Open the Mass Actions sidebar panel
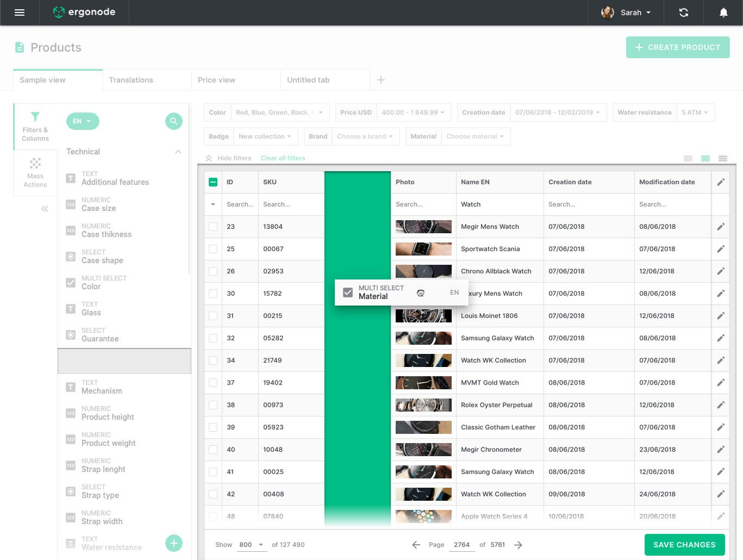 35,173
